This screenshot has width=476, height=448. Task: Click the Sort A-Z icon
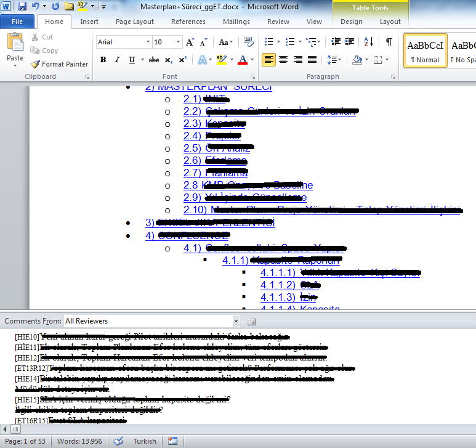click(368, 42)
